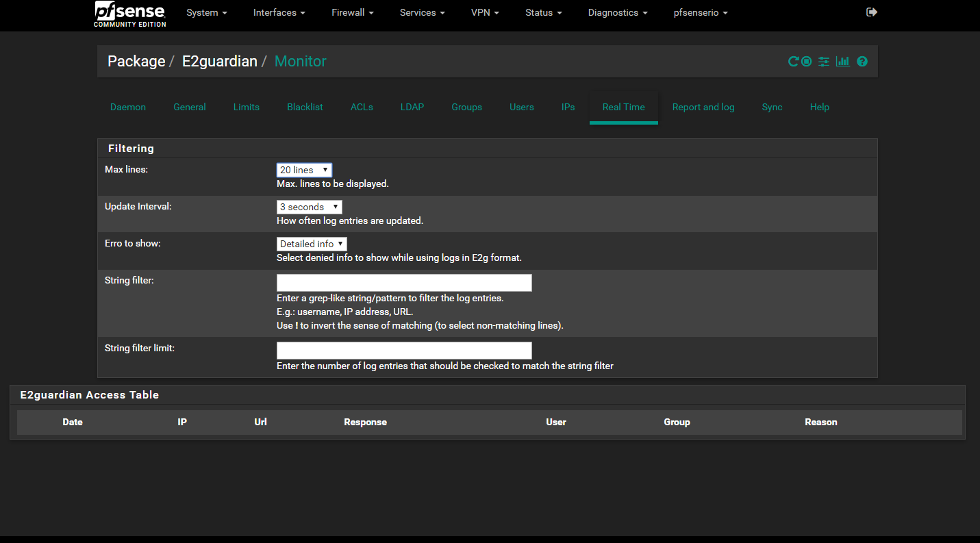Click the restart service icon
Viewport: 980px width, 543px height.
(793, 62)
